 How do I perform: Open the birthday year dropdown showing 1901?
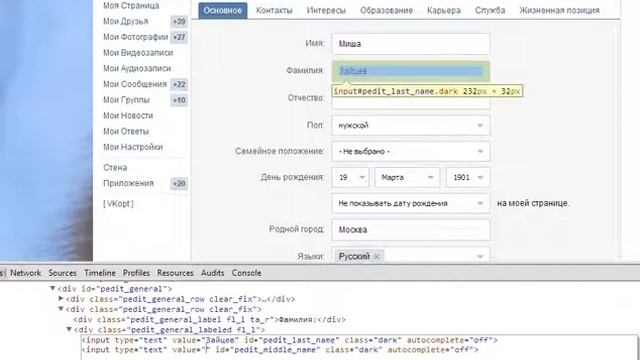[468, 178]
